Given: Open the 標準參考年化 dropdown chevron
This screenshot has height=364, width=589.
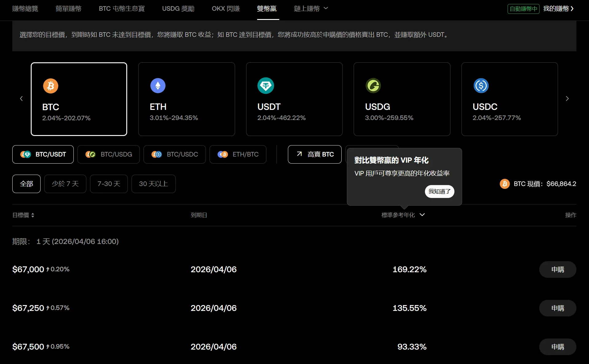Looking at the screenshot, I should (x=422, y=215).
